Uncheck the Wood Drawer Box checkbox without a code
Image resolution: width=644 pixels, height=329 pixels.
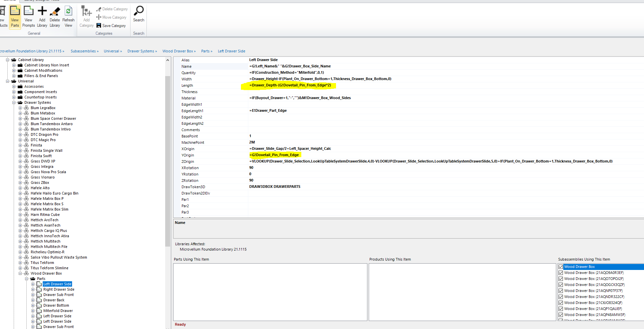coord(561,267)
